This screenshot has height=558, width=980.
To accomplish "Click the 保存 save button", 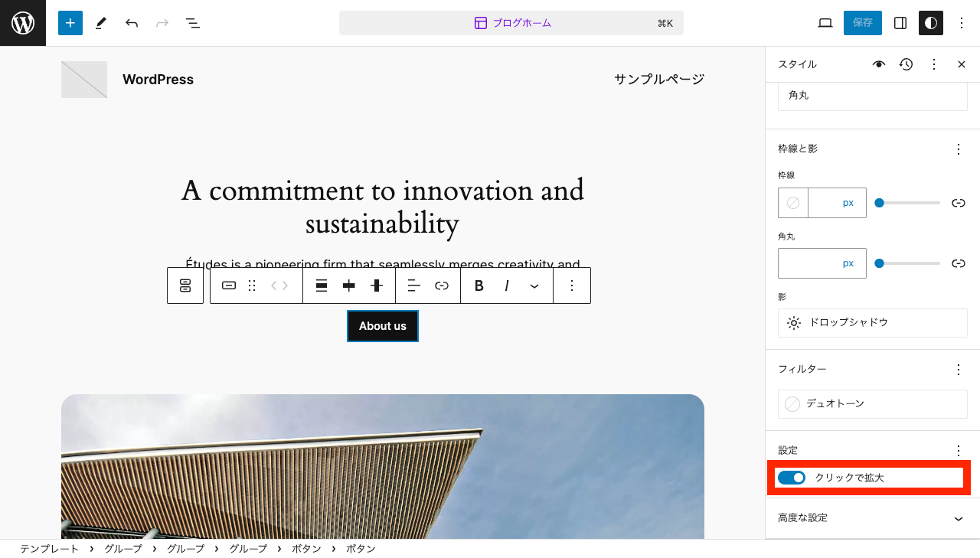I will (x=863, y=23).
